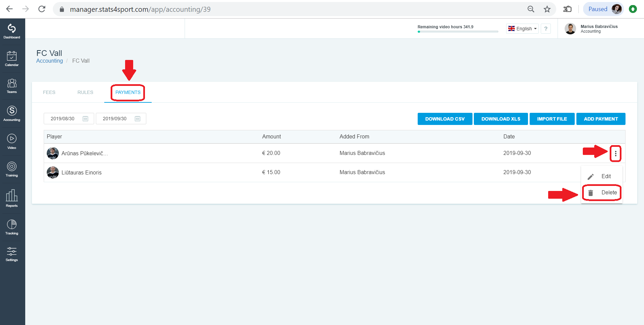
Task: Click the browser back arrow
Action: click(9, 9)
